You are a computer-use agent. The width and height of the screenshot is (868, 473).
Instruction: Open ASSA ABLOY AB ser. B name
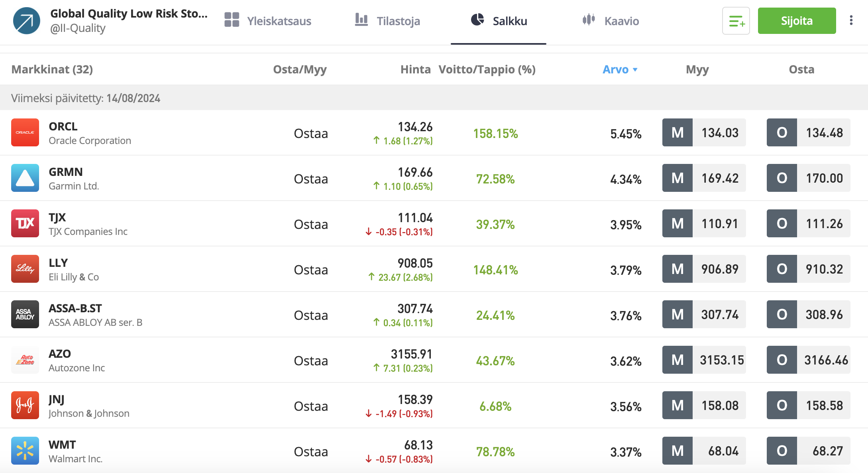[96, 323]
